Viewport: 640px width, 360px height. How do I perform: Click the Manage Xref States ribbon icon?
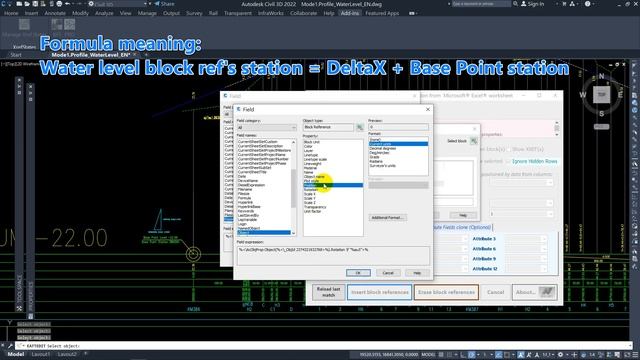24,25
